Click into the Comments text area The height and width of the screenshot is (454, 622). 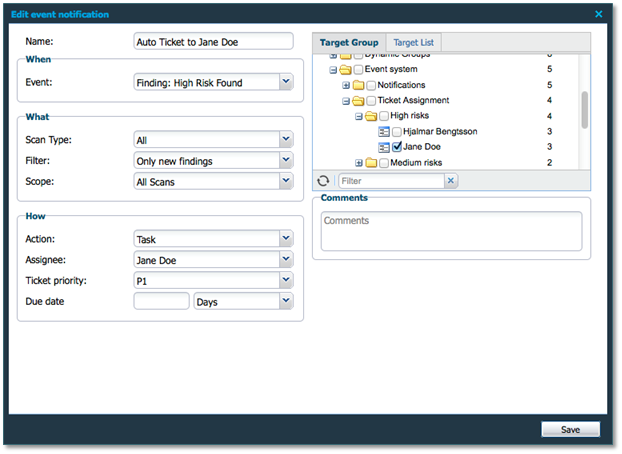[x=451, y=231]
